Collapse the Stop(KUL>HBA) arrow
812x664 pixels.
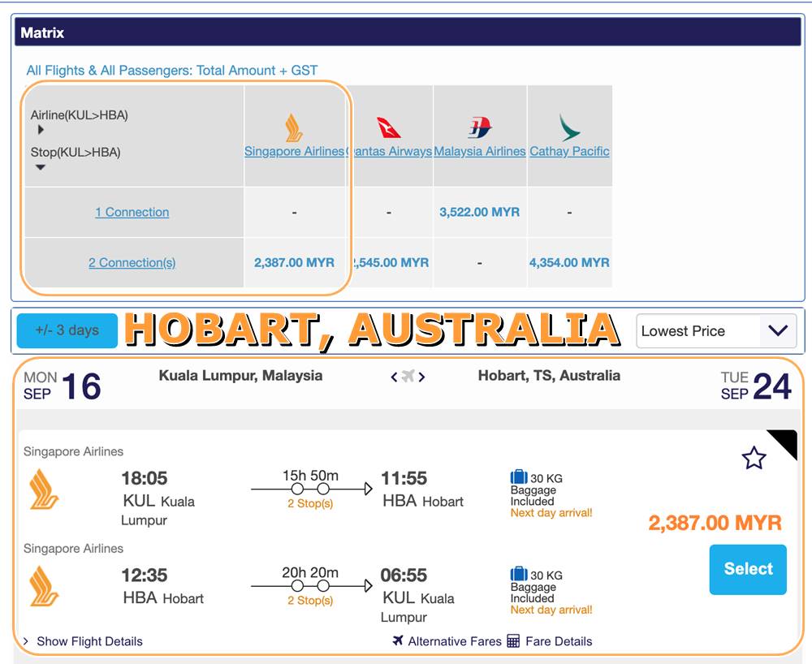(x=41, y=167)
